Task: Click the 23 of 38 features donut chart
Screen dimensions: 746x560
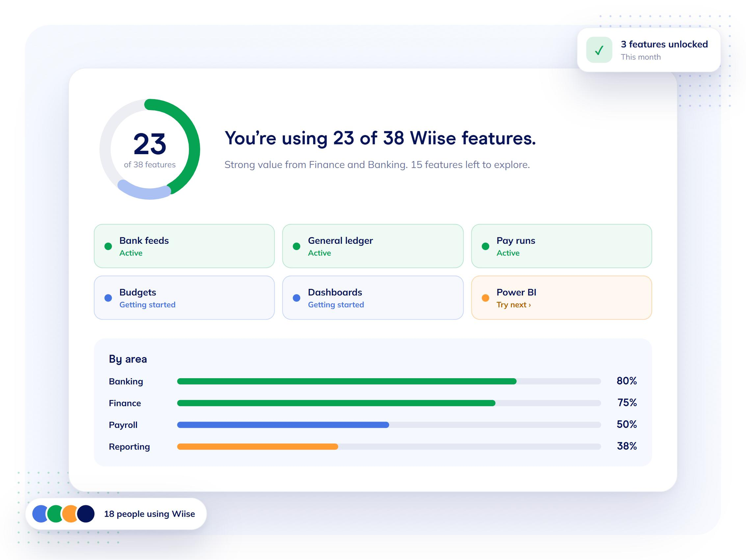Action: [150, 149]
